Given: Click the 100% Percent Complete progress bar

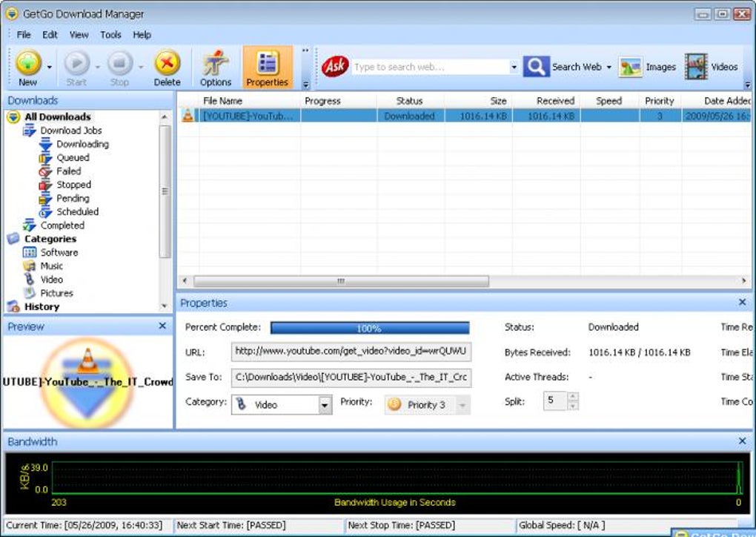Looking at the screenshot, I should pyautogui.click(x=370, y=328).
